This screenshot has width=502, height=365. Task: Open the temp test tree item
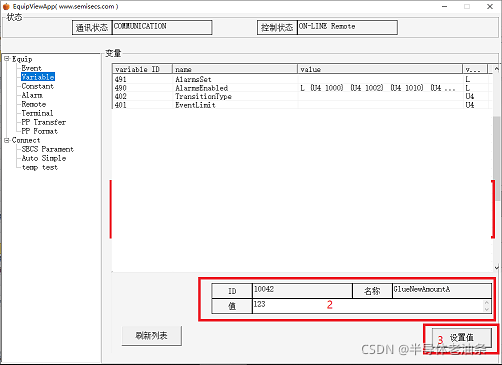[x=40, y=167]
